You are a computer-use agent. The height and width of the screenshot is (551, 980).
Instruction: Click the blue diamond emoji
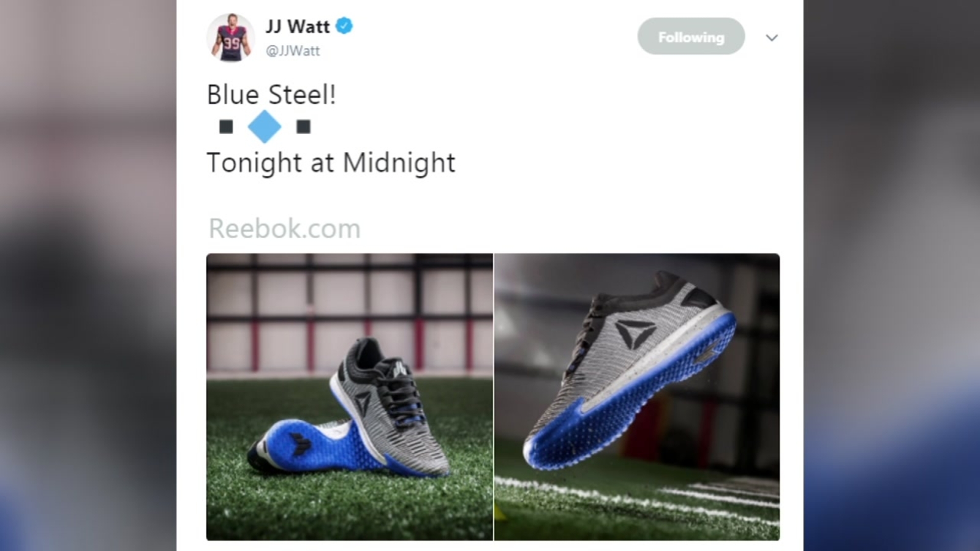pos(265,127)
